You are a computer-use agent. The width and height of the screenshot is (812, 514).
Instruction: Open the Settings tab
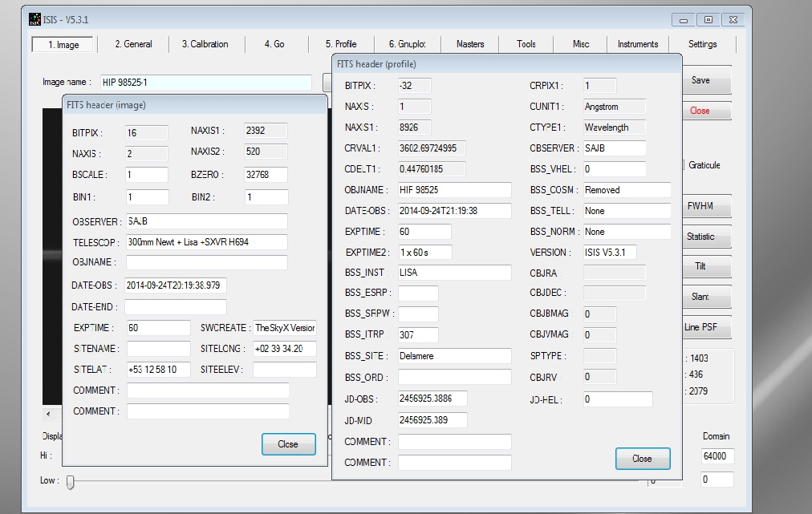[x=703, y=44]
